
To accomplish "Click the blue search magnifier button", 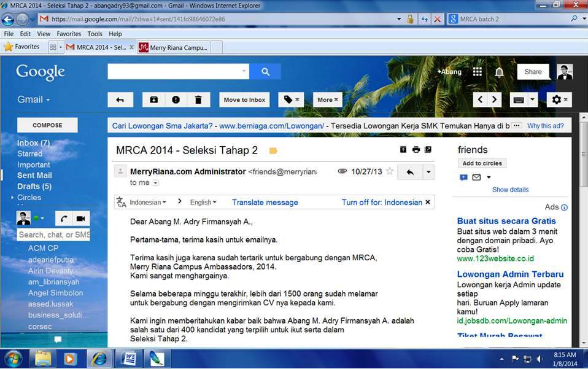I will [266, 71].
